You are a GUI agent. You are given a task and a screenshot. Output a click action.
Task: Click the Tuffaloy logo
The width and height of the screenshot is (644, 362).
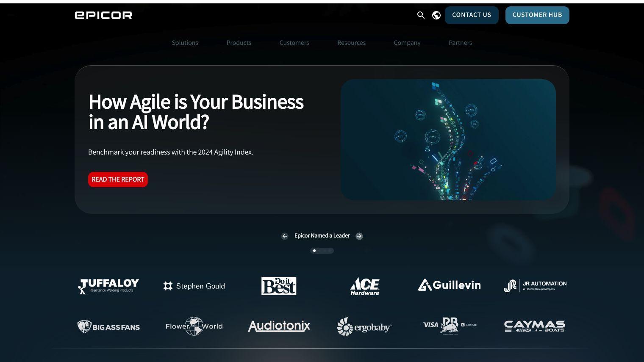pos(108,286)
